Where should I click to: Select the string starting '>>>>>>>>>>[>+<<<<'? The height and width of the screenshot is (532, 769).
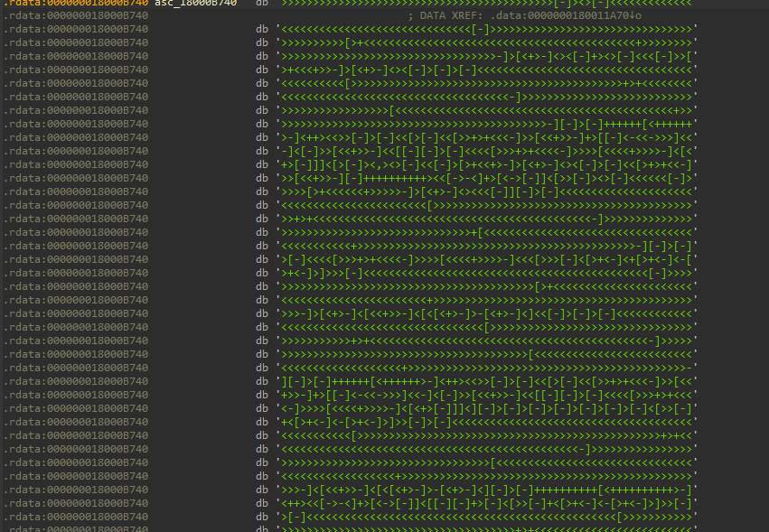click(x=486, y=43)
